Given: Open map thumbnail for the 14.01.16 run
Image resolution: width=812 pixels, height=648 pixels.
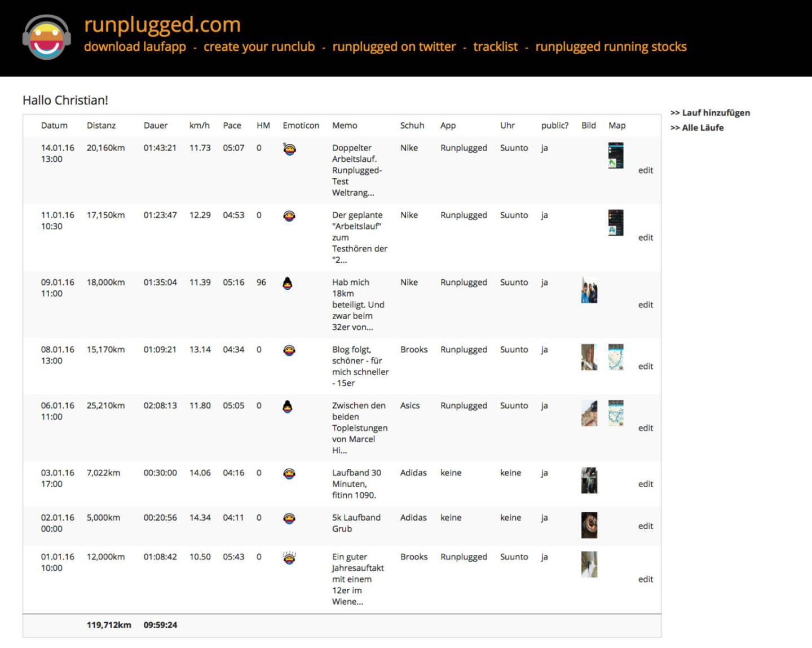Looking at the screenshot, I should pyautogui.click(x=616, y=156).
